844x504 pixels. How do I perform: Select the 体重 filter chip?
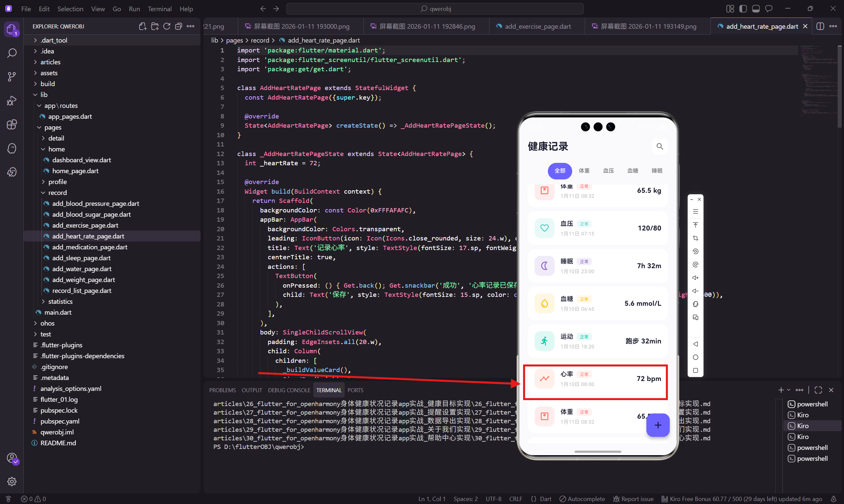click(x=584, y=171)
